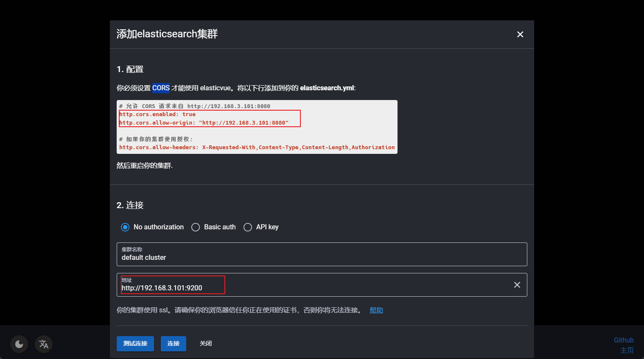Image resolution: width=644 pixels, height=359 pixels.
Task: Go to the 主页 homepage link
Action: [627, 350]
